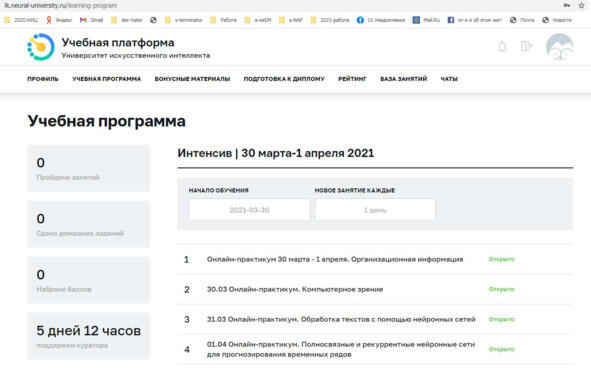Click Открыто status for lesson 4
The height and width of the screenshot is (374, 591).
[x=501, y=349]
